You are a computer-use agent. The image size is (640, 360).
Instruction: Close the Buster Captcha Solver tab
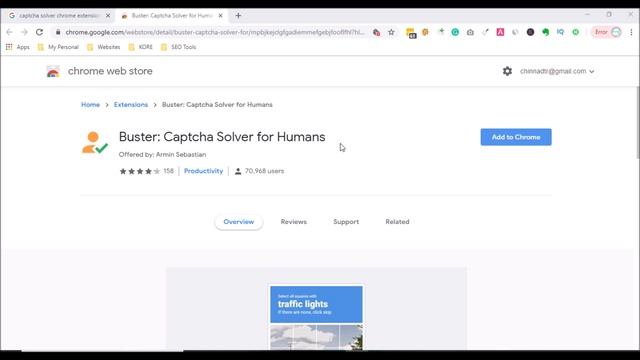220,16
